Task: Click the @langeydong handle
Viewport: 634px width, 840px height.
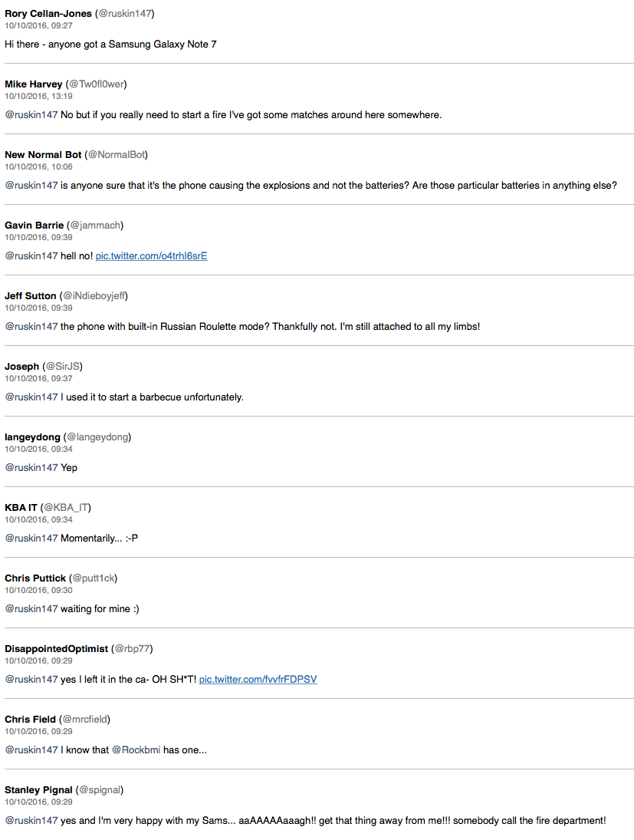Action: point(97,437)
